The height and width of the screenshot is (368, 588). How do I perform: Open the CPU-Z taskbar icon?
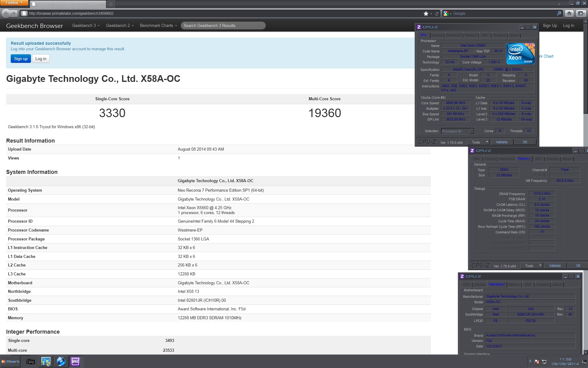click(75, 362)
